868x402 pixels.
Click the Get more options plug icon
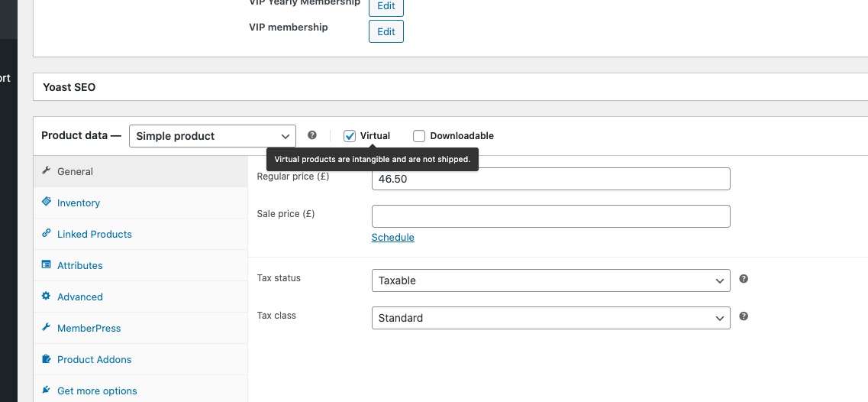47,390
